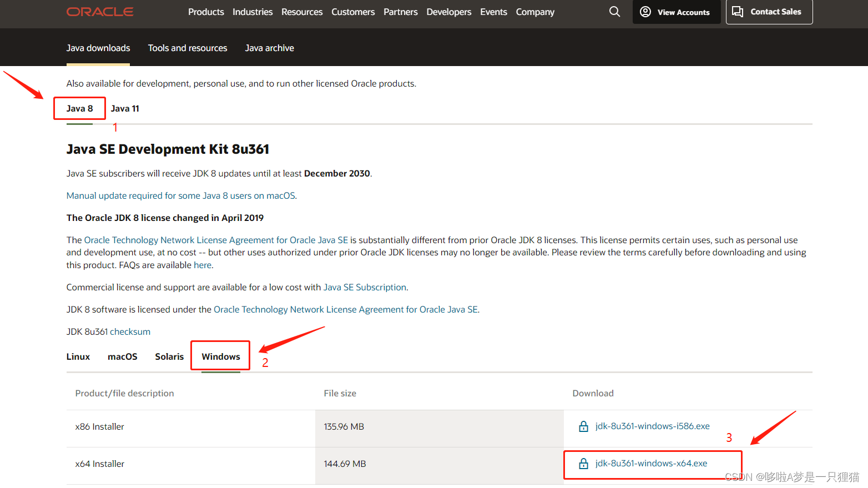Switch to the Solaris tab
The image size is (868, 488).
(169, 356)
